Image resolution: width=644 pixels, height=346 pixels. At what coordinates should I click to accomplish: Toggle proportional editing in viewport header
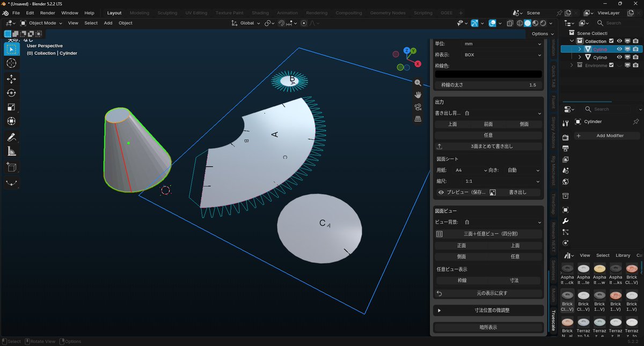(x=304, y=23)
